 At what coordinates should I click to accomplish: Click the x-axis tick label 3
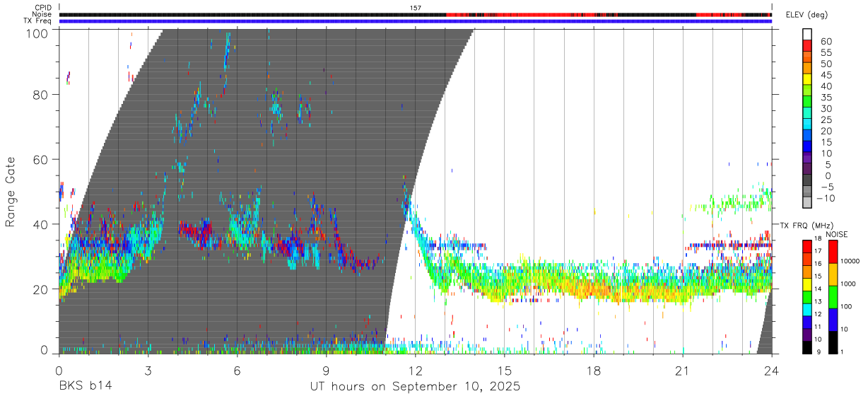pos(148,371)
